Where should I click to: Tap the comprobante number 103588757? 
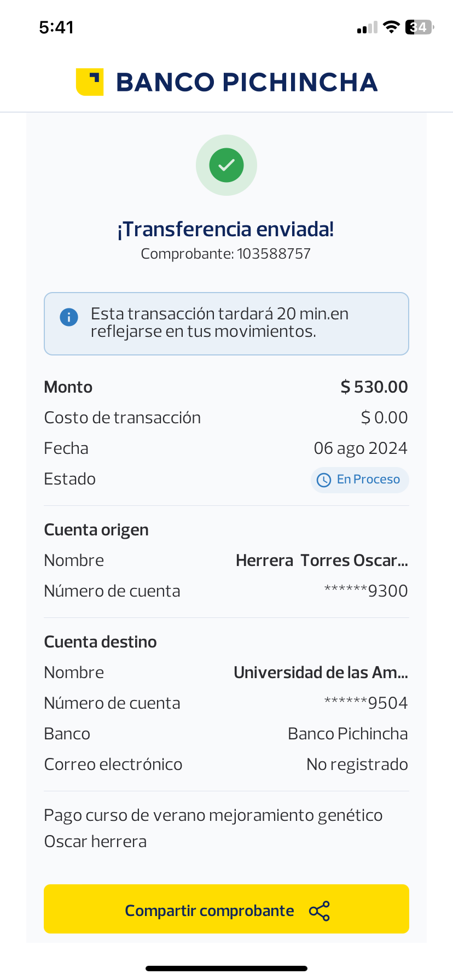tap(274, 254)
